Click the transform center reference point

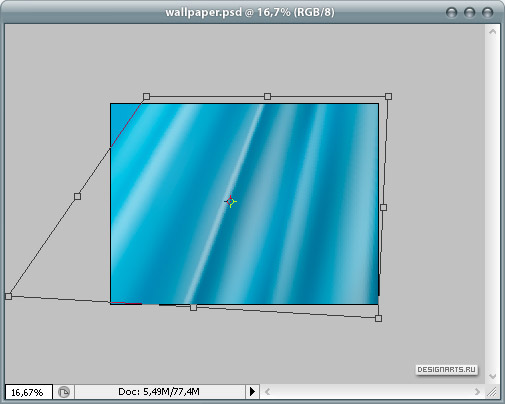[x=230, y=202]
